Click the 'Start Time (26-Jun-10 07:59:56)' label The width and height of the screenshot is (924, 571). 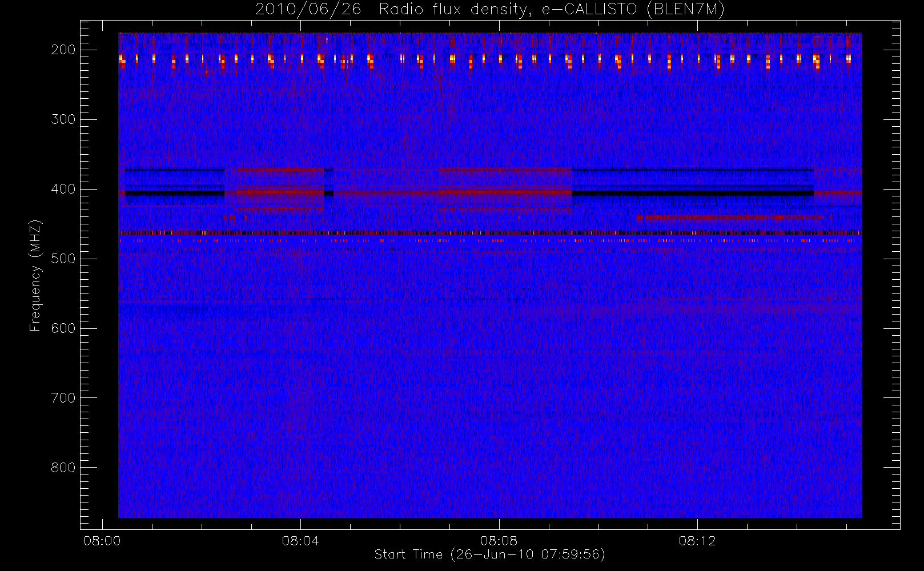tap(489, 554)
